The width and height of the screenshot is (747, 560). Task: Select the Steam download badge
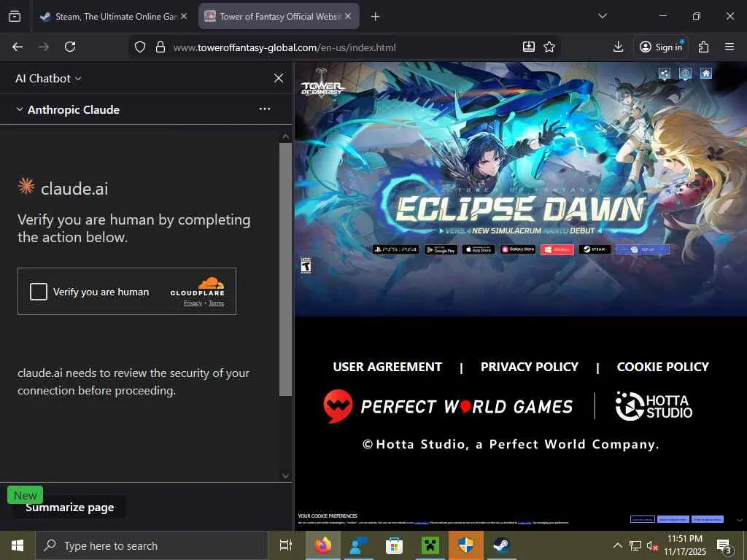pyautogui.click(x=595, y=249)
